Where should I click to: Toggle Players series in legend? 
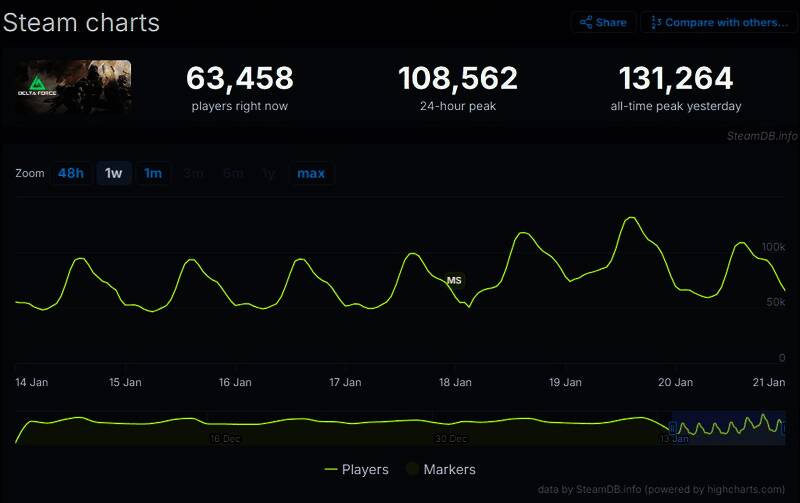pyautogui.click(x=357, y=469)
